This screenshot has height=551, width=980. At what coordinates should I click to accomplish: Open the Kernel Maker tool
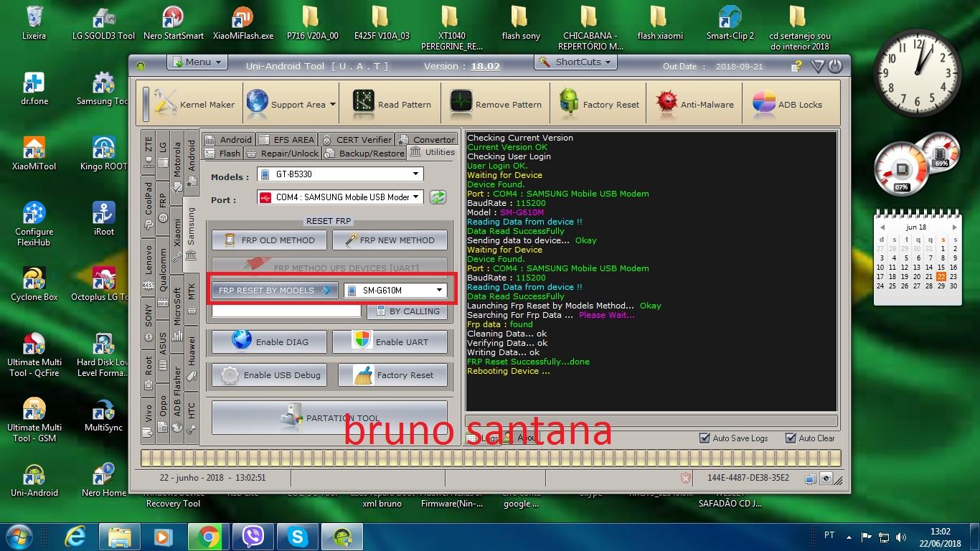click(x=194, y=104)
